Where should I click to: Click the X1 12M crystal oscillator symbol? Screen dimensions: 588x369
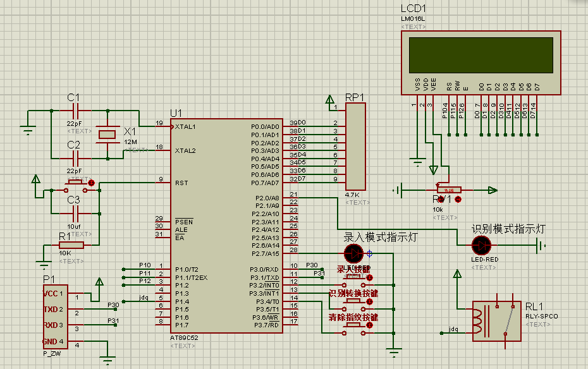107,133
